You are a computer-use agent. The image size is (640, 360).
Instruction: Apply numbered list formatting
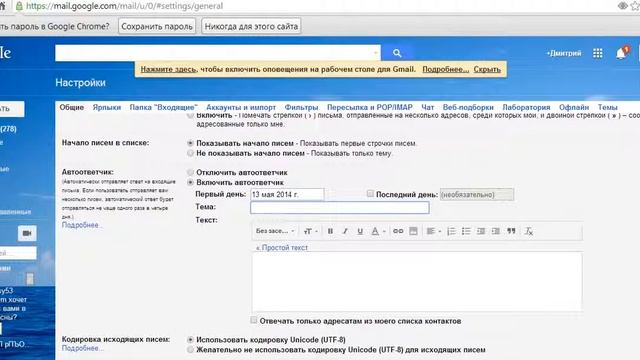451,231
